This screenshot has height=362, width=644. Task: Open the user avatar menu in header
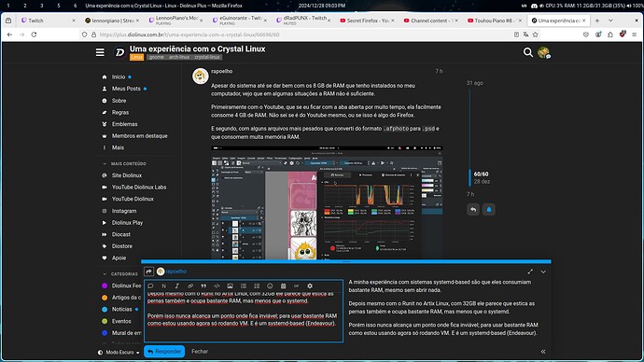tap(544, 52)
